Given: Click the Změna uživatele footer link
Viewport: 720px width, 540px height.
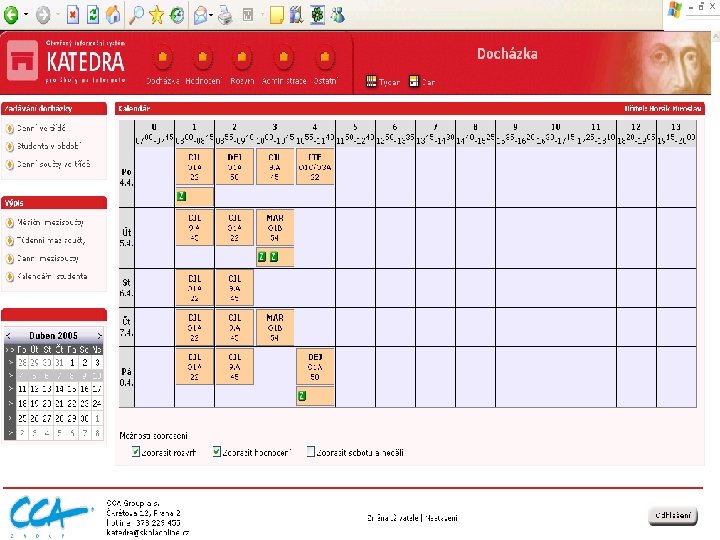Looking at the screenshot, I should click(392, 518).
